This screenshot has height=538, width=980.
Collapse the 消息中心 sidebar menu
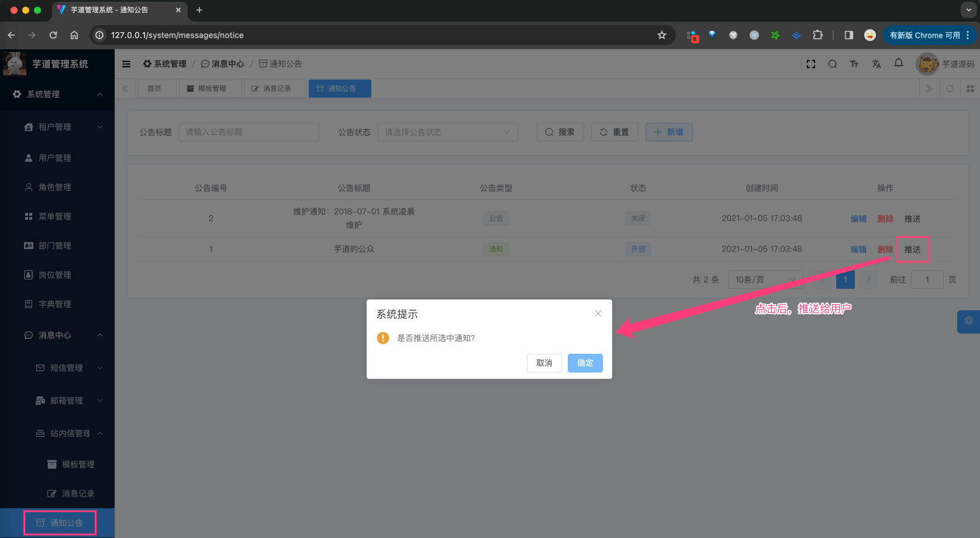pyautogui.click(x=57, y=335)
